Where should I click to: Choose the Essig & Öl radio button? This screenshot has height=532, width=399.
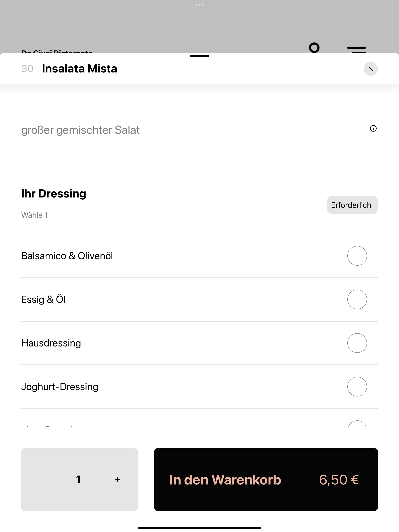(357, 299)
